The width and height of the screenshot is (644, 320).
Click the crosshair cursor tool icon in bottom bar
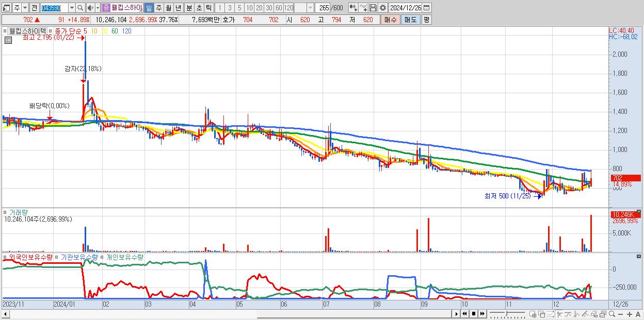559,314
